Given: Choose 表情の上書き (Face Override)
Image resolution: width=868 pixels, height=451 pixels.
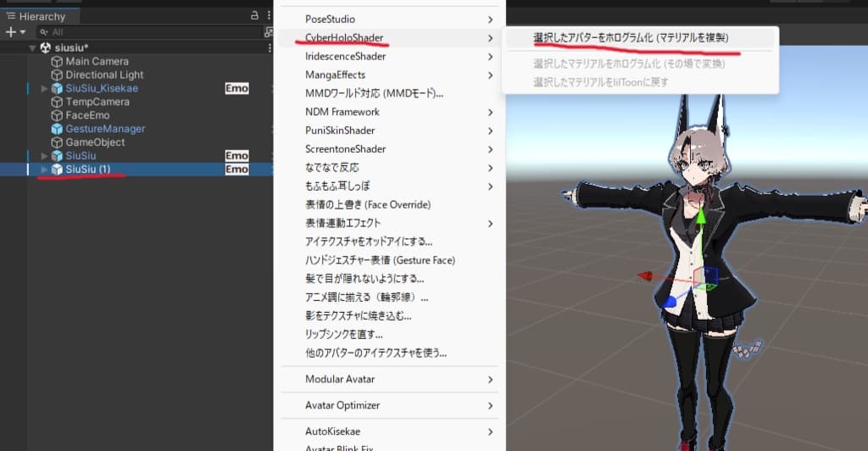Looking at the screenshot, I should click(390, 205).
